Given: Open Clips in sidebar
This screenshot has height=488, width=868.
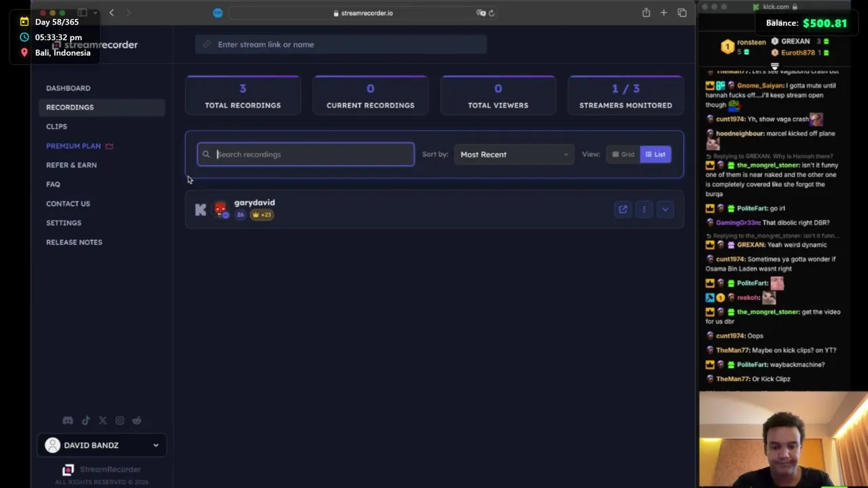Looking at the screenshot, I should 56,127.
